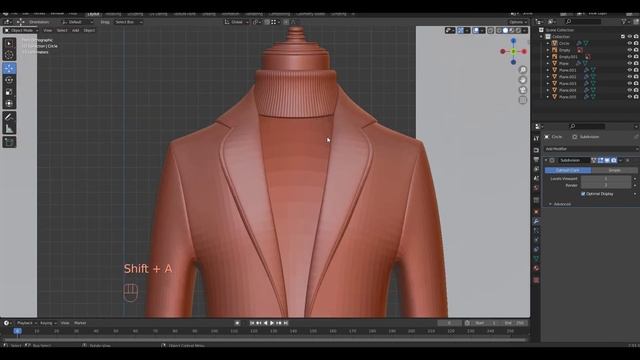Hide the Plane.004 object in outliner
The width and height of the screenshot is (640, 360).
629,90
